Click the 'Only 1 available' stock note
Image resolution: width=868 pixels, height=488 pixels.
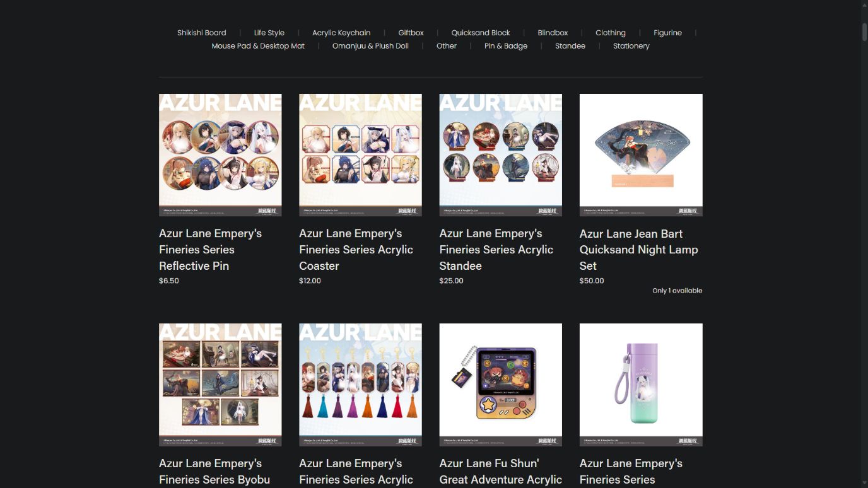point(677,291)
